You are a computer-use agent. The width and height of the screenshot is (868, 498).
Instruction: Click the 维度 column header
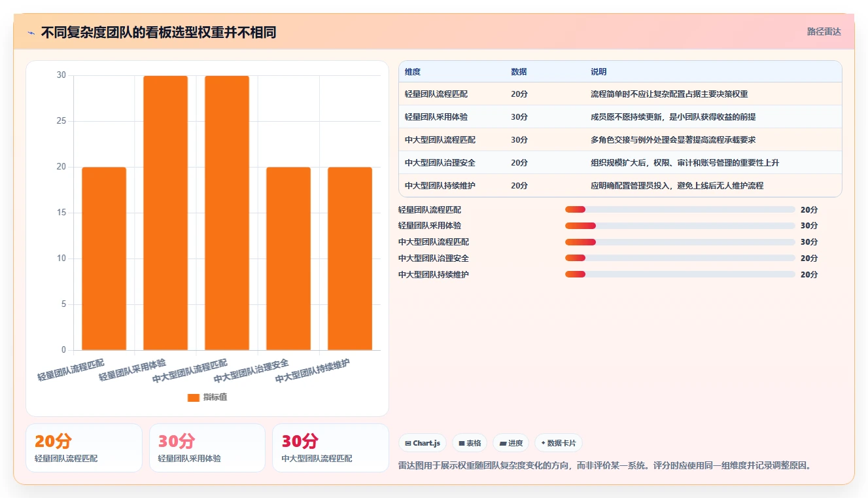tap(413, 71)
